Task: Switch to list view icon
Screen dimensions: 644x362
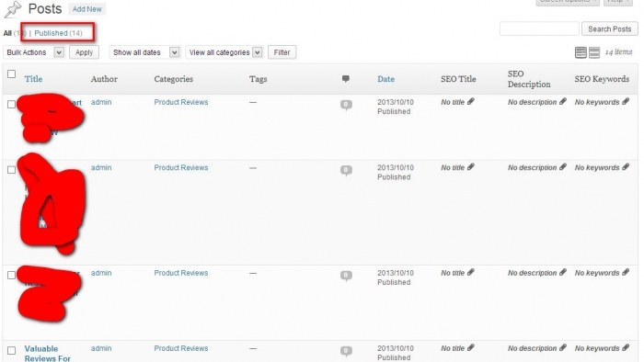Action: point(581,52)
